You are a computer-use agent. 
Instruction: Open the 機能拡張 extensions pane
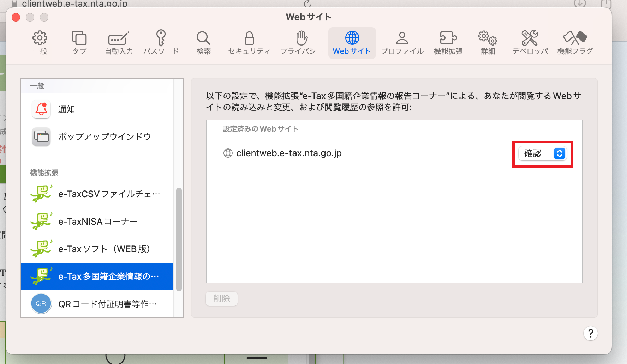448,43
